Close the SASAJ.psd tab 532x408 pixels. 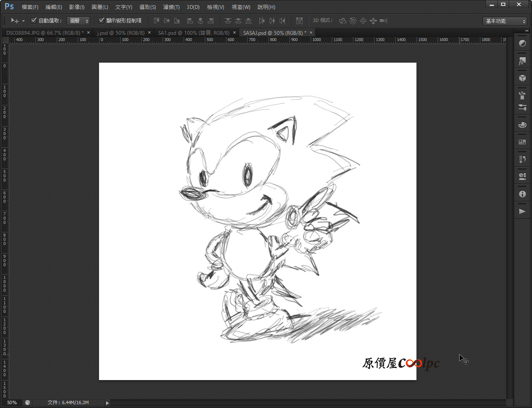(311, 33)
